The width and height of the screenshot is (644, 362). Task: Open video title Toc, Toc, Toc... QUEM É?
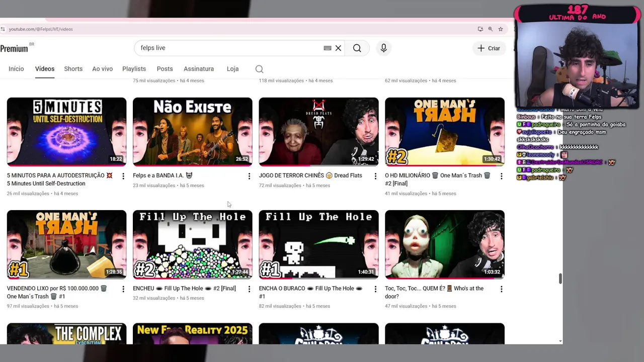(434, 292)
